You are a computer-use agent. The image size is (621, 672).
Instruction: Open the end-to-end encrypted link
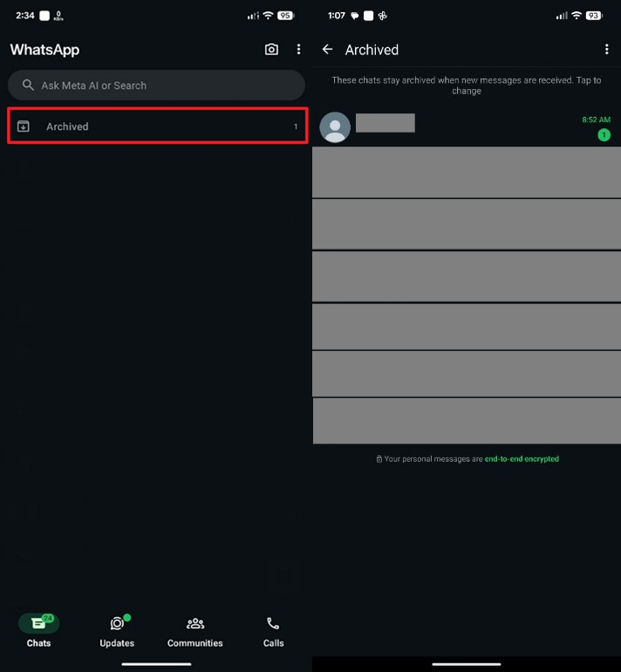[x=522, y=458]
